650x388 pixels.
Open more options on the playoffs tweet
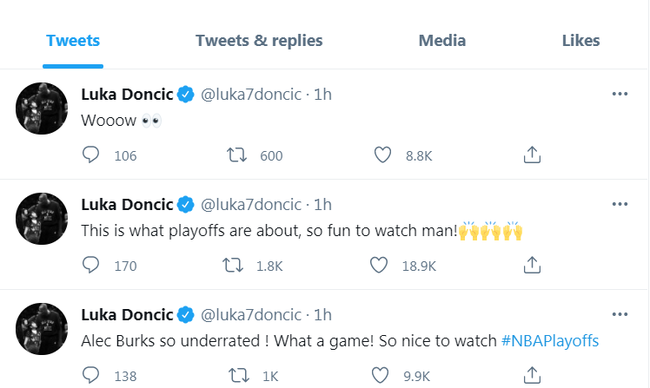tap(620, 204)
